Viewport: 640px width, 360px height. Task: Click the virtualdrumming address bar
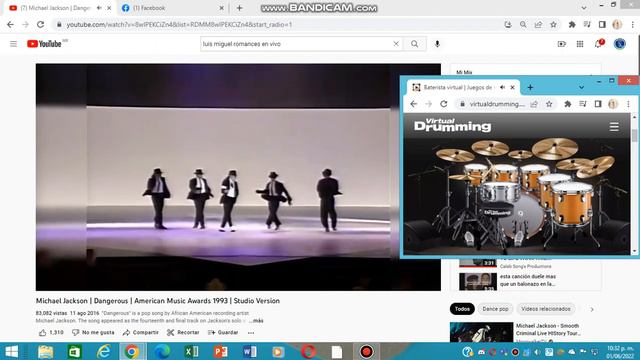(x=497, y=104)
